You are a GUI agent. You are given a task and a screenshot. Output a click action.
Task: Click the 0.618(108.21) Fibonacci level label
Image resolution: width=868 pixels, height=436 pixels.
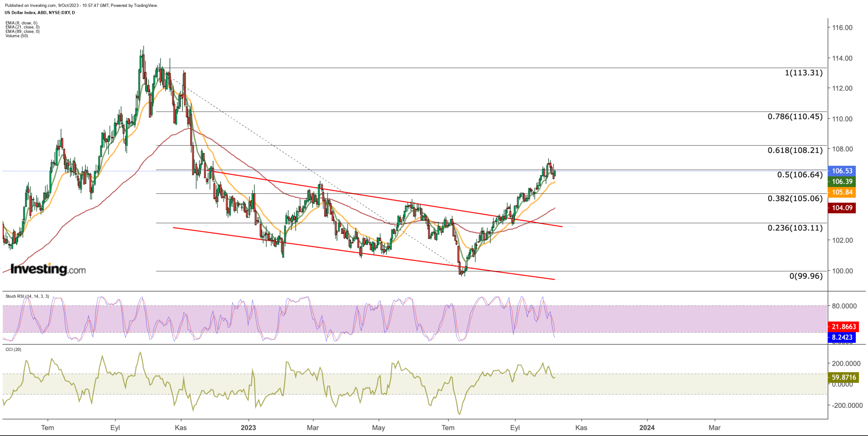[x=795, y=150]
